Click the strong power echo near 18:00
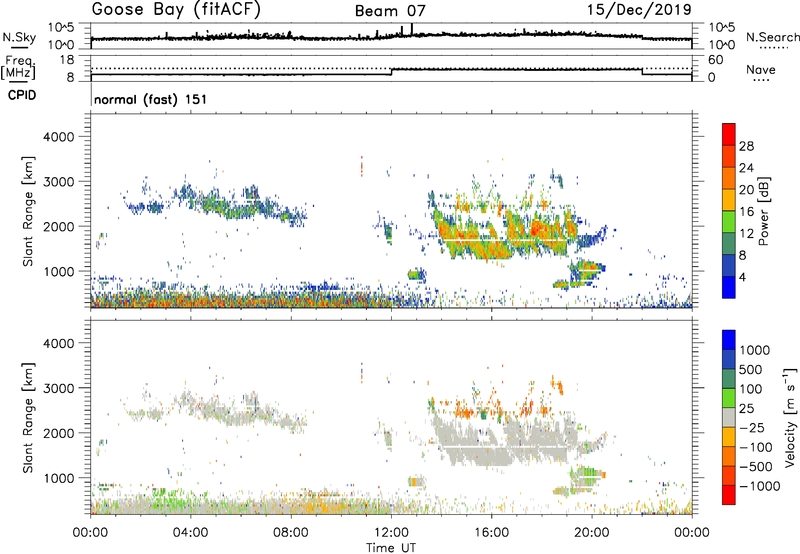The height and width of the screenshot is (554, 800). [x=537, y=228]
